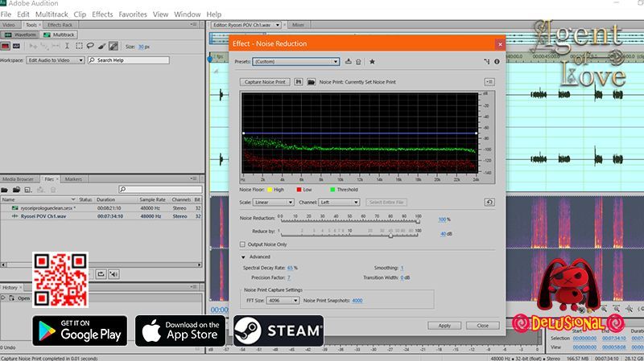
Task: Switch to the Effects Rack tab
Action: 60,25
